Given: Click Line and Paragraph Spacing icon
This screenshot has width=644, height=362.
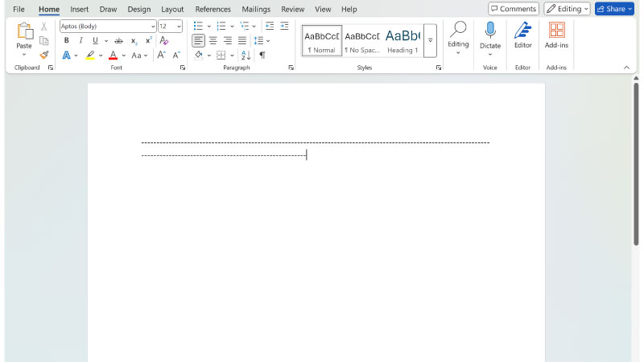Looking at the screenshot, I should pos(258,41).
